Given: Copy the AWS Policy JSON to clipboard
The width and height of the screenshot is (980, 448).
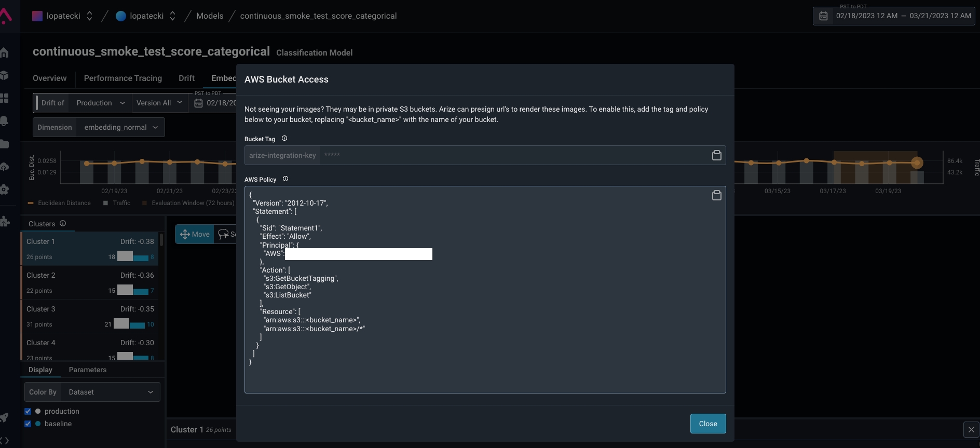Looking at the screenshot, I should click(x=716, y=195).
